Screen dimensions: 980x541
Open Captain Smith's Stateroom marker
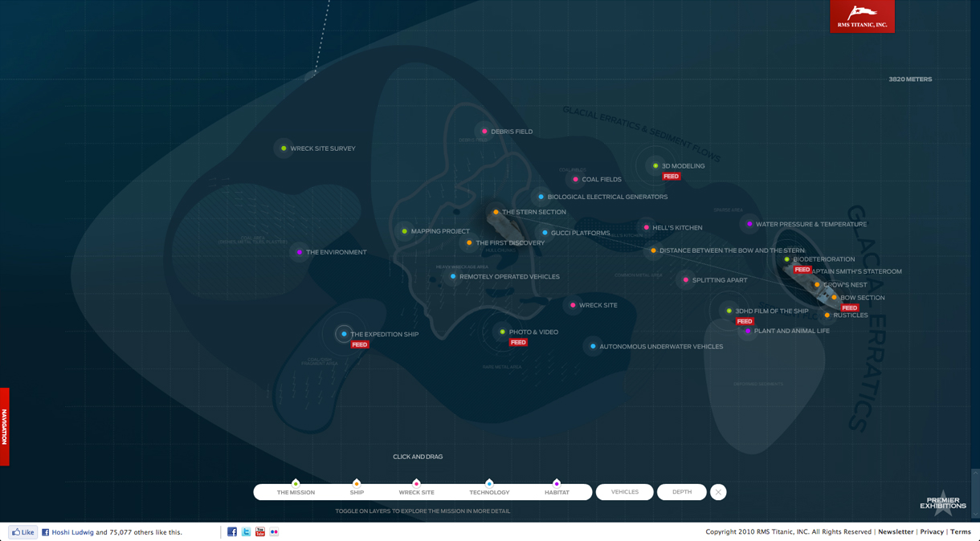click(x=856, y=271)
